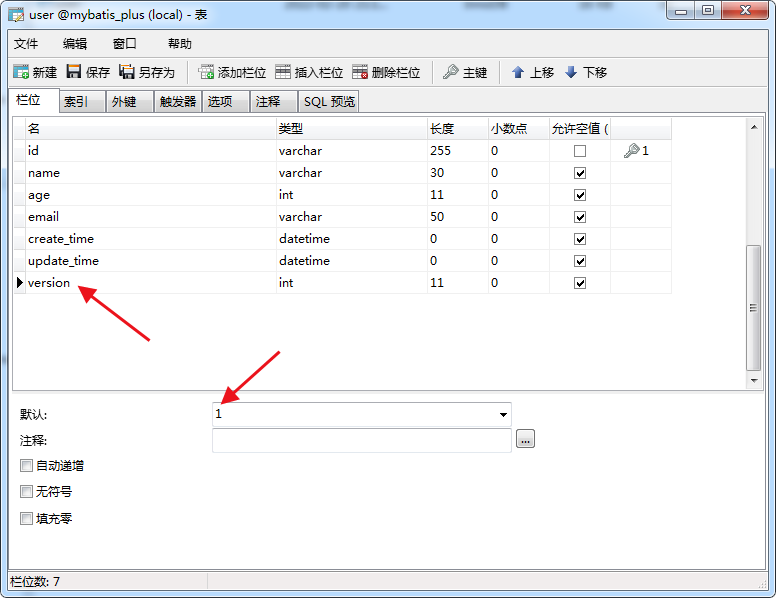Toggle allow-null checkbox for email
The height and width of the screenshot is (598, 776).
pos(580,217)
